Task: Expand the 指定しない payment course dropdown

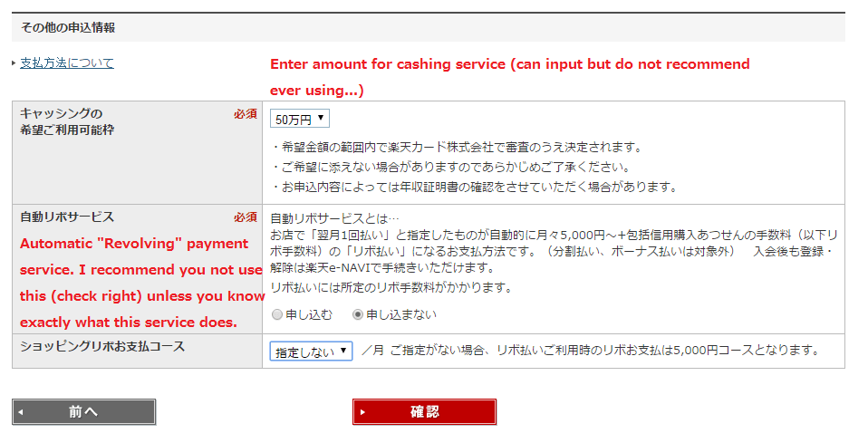Action: coord(311,352)
